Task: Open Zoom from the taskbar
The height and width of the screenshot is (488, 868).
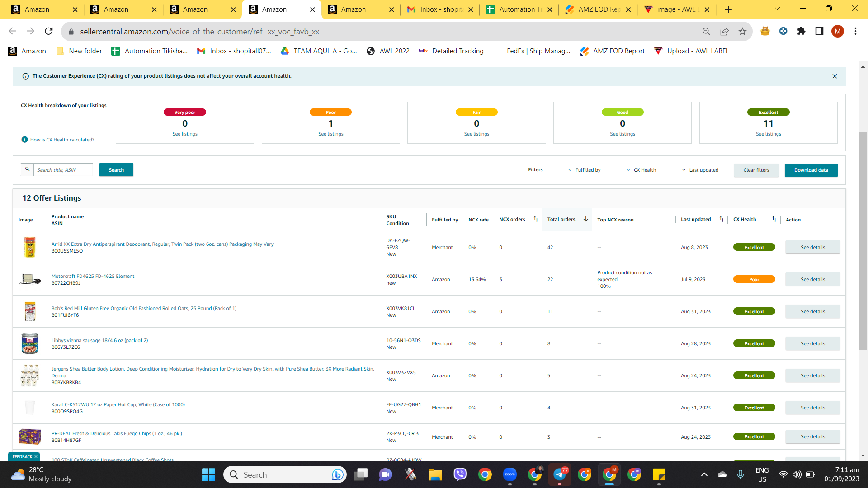Action: tap(510, 475)
